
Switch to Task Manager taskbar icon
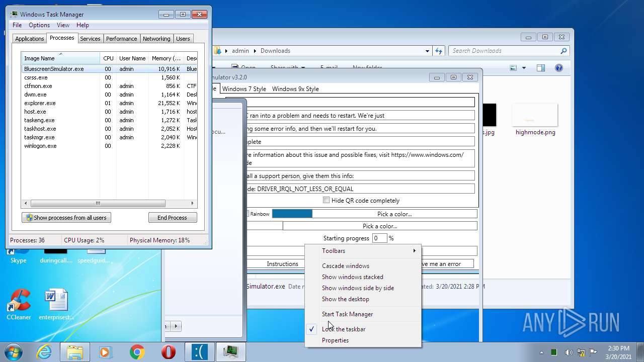(x=231, y=352)
